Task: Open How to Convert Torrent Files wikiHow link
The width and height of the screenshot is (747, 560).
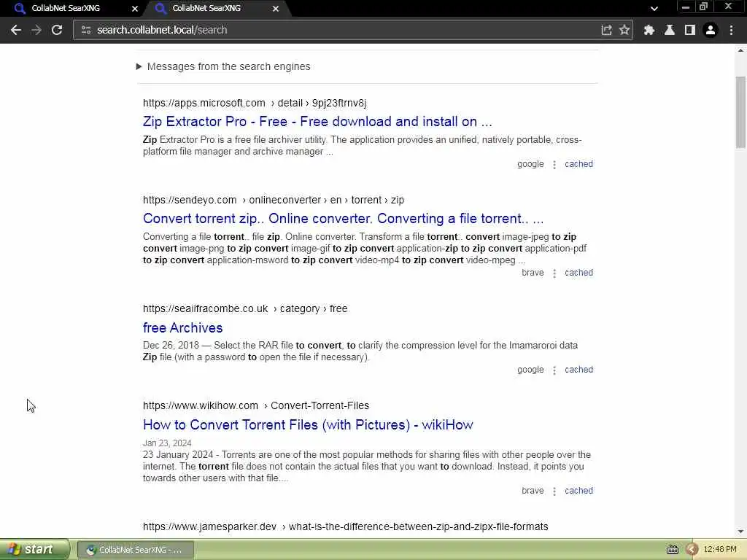Action: click(x=308, y=425)
